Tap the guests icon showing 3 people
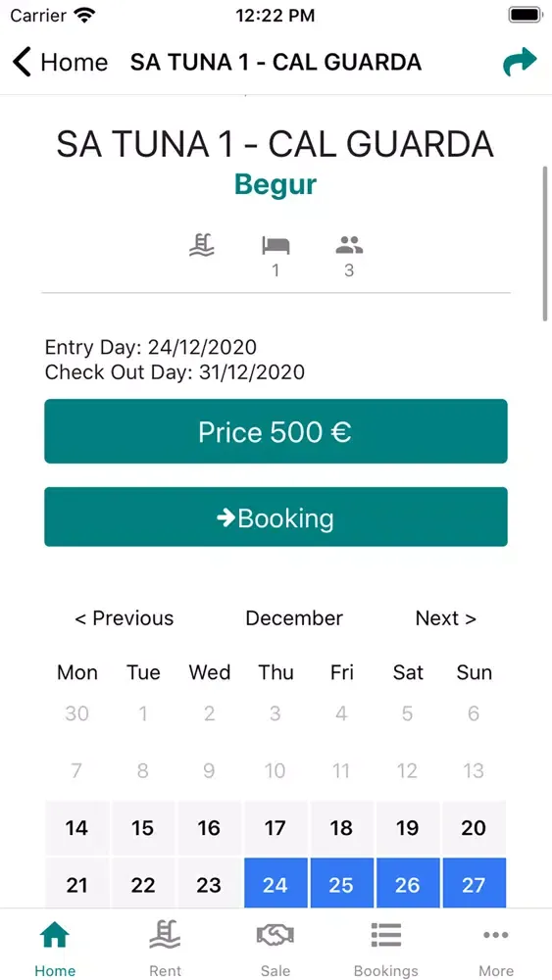552x980 pixels. pos(349,245)
